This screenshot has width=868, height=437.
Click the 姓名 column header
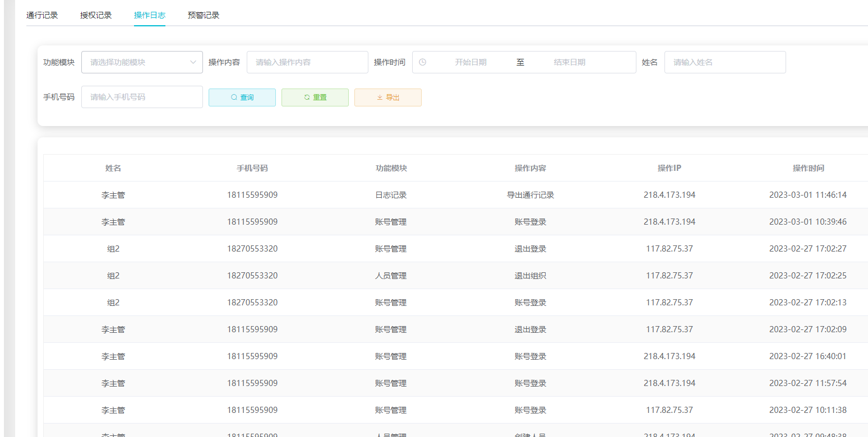coord(113,168)
